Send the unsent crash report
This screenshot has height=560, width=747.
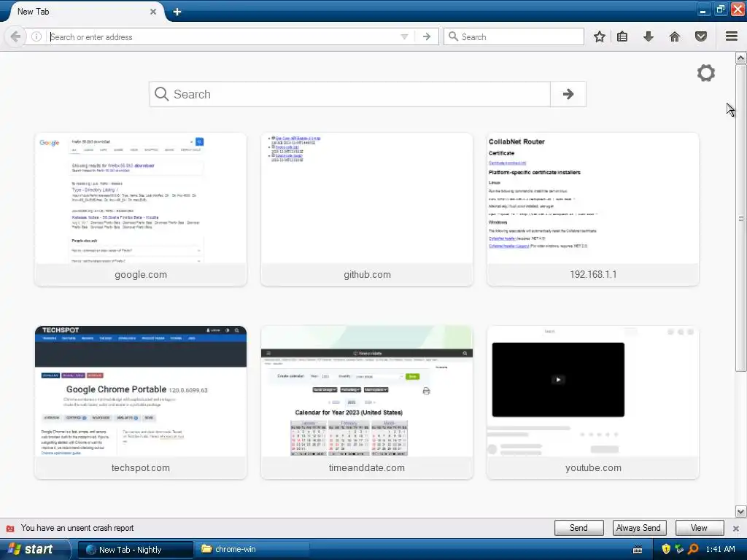(x=578, y=528)
